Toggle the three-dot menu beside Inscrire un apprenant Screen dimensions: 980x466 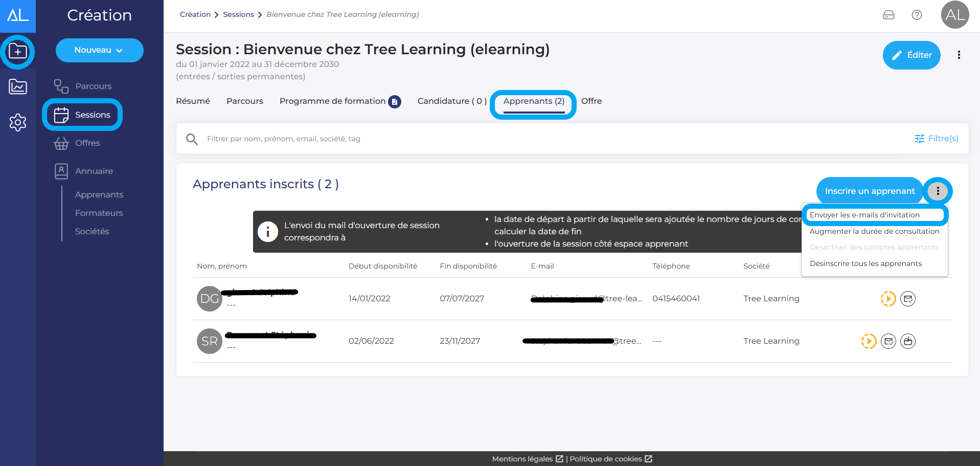[x=938, y=191]
